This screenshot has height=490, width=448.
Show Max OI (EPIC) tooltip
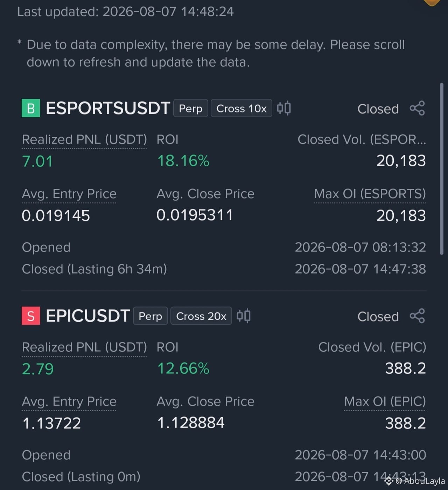[x=385, y=402]
